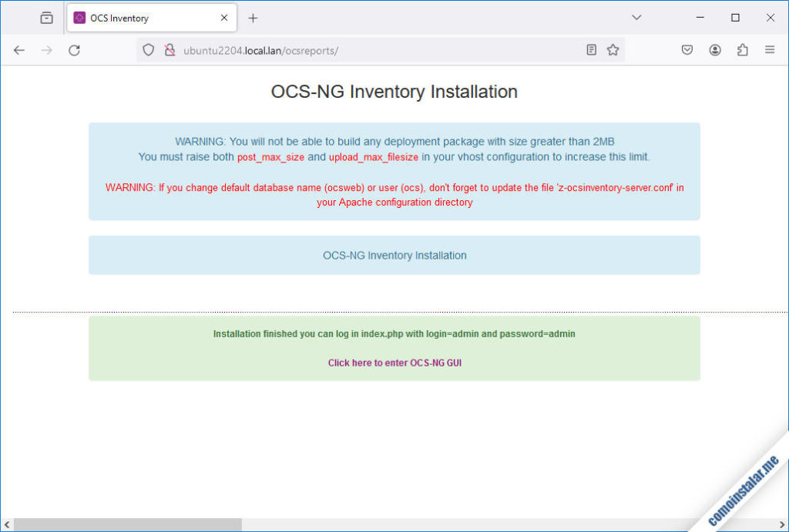Toggle Reader View for the page
This screenshot has height=532, width=789.
(591, 49)
